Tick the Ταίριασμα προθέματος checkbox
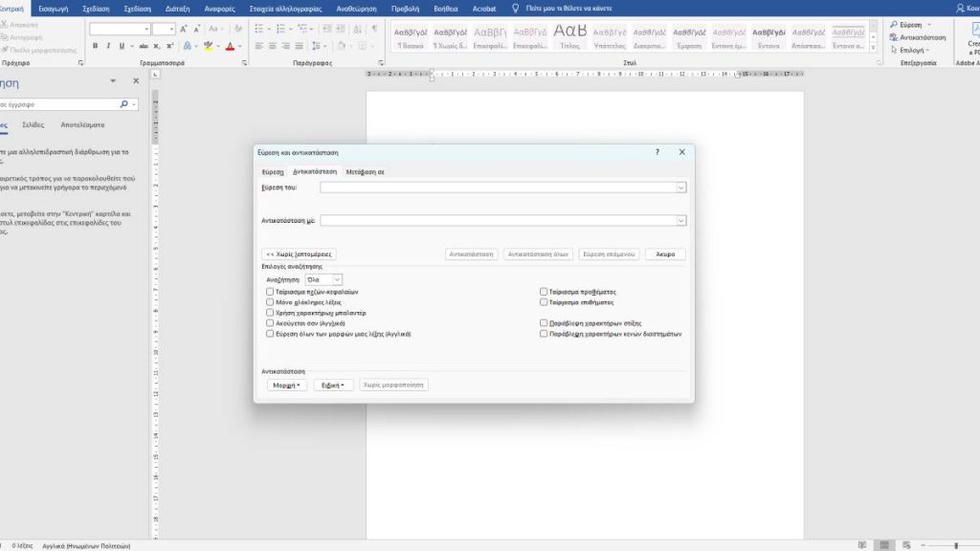The width and height of the screenshot is (980, 551). [x=544, y=292]
